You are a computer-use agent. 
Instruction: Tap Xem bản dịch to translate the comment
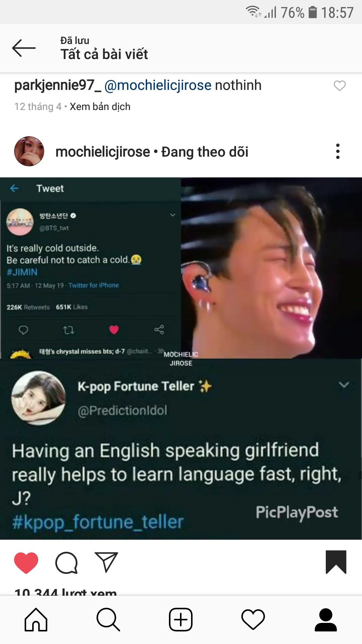point(100,107)
